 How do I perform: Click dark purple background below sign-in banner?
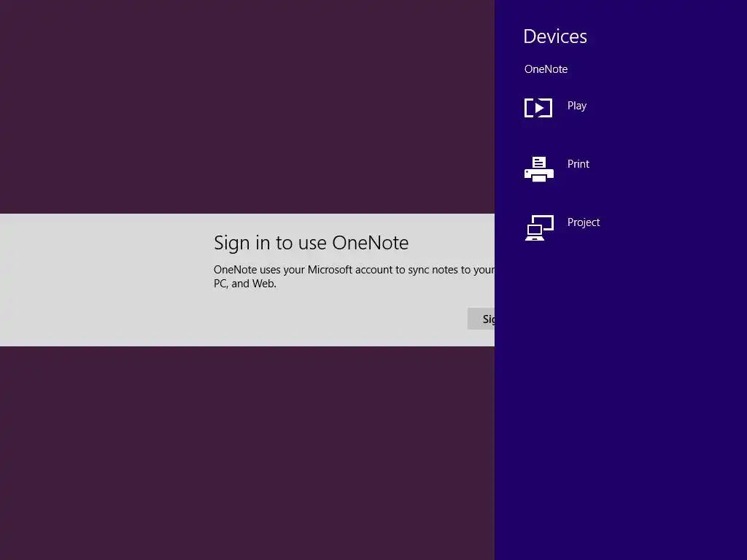coord(247,453)
